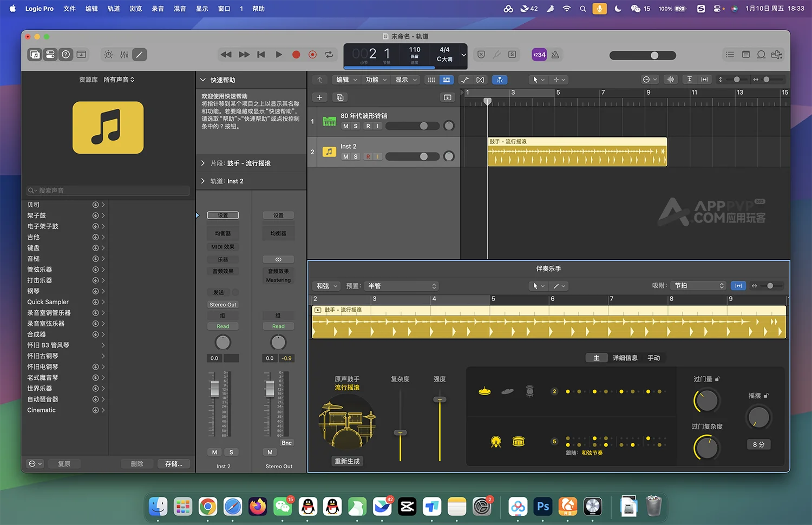Click the Bnc button on Stereo Out
The height and width of the screenshot is (525, 812).
pyautogui.click(x=286, y=443)
